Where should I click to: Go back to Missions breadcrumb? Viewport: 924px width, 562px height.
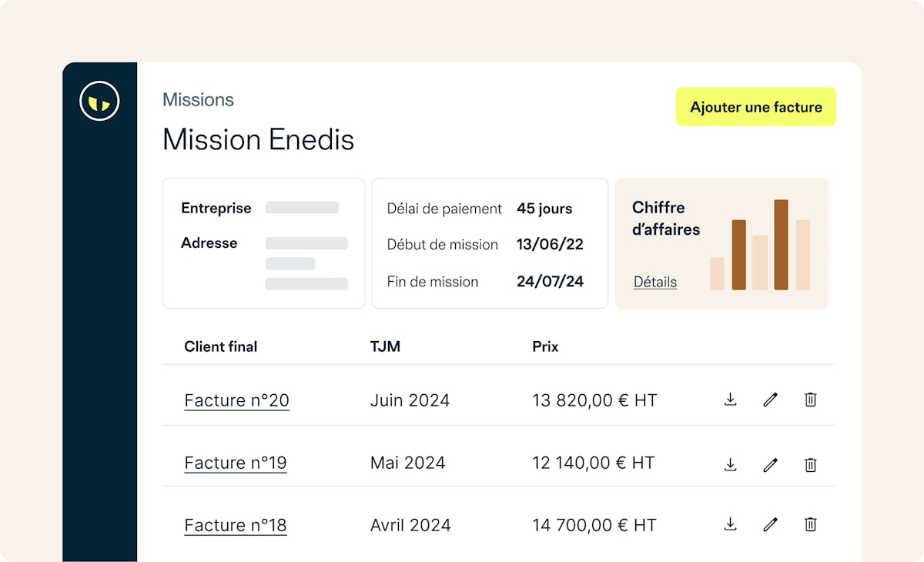pyautogui.click(x=198, y=99)
